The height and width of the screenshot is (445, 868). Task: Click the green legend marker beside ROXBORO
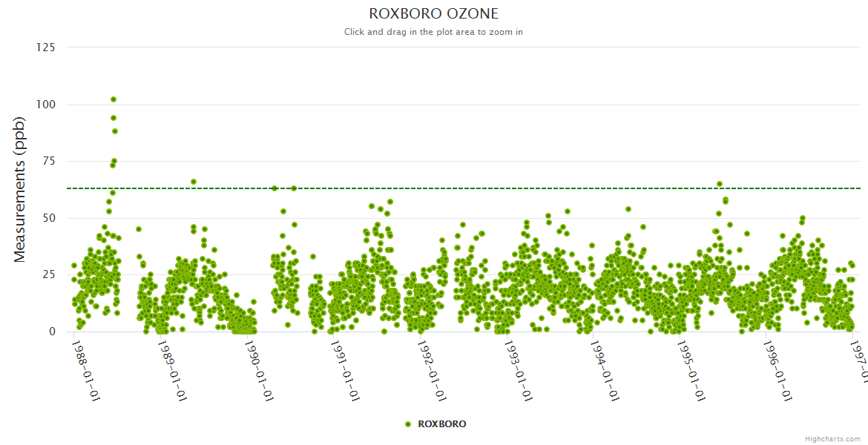[408, 424]
